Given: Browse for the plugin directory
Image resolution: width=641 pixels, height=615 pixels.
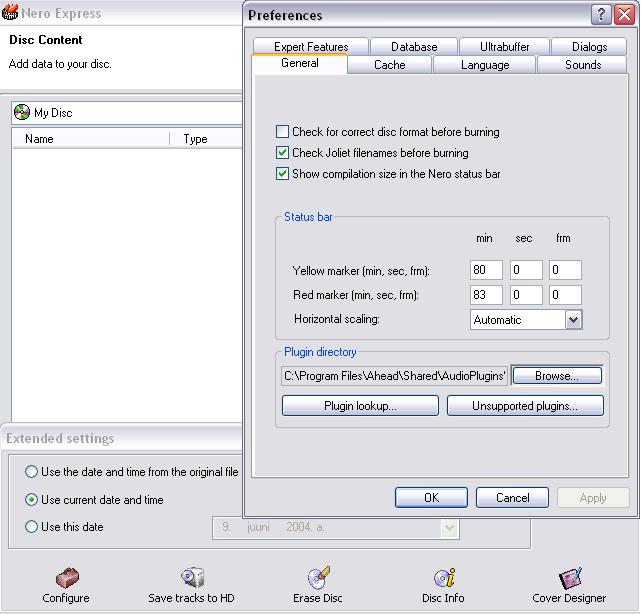Looking at the screenshot, I should click(557, 375).
